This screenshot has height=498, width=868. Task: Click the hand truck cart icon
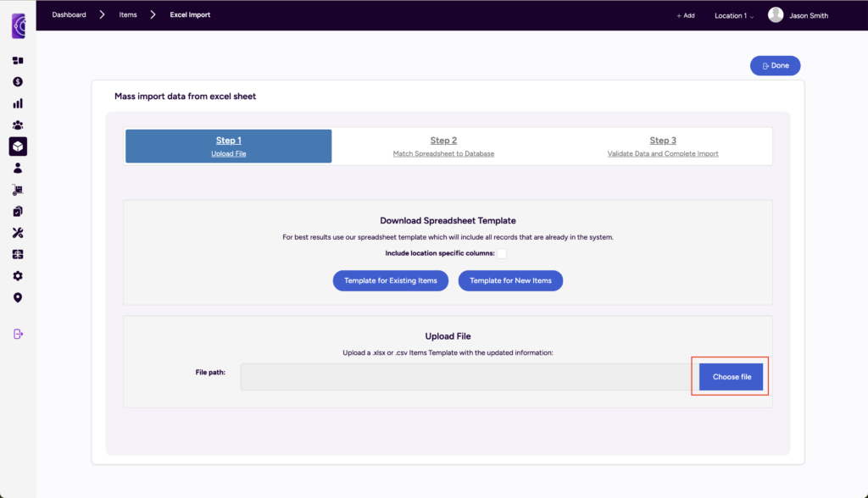[18, 190]
